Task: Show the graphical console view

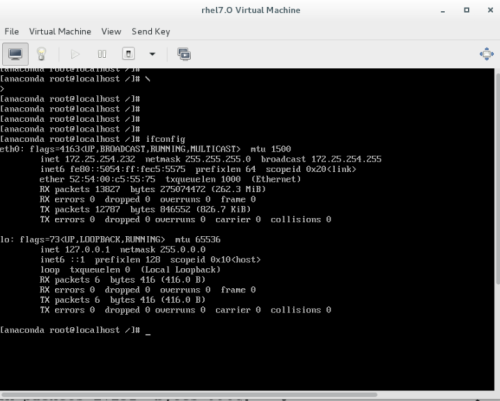Action: (15, 54)
